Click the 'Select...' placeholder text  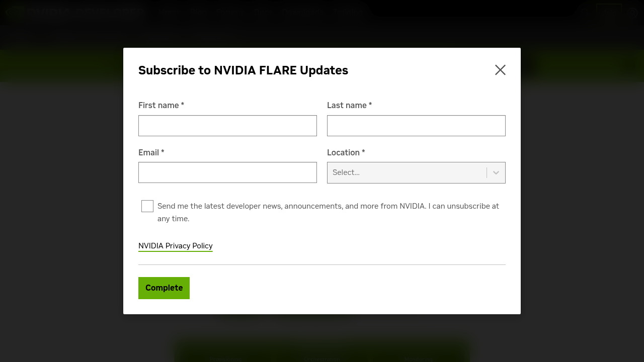click(346, 172)
